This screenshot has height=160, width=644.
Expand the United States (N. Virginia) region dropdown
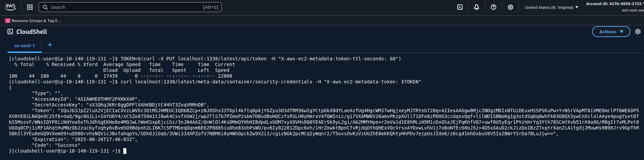(x=551, y=7)
